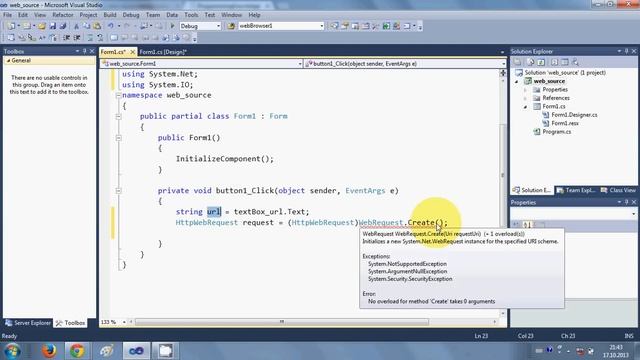Viewport: 640px width, 360px height.
Task: Click the editor horizontal scrollbar thumb
Action: [x=282, y=322]
